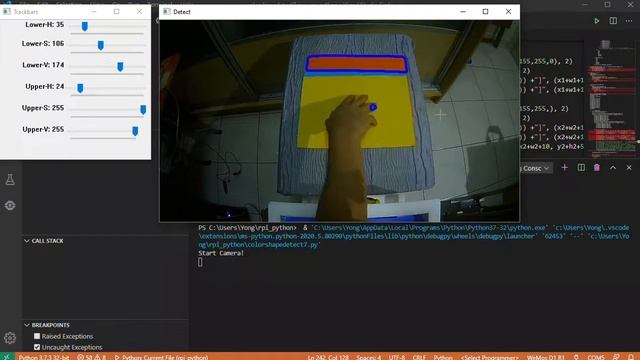Maximize the Detect window
The height and width of the screenshot is (360, 640).
(485, 11)
